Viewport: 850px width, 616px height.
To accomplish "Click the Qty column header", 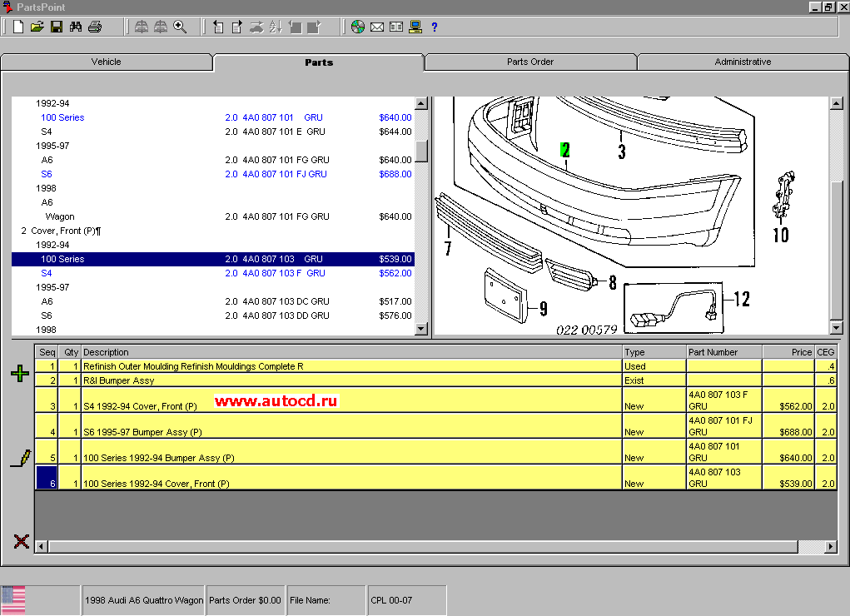I will (x=69, y=352).
